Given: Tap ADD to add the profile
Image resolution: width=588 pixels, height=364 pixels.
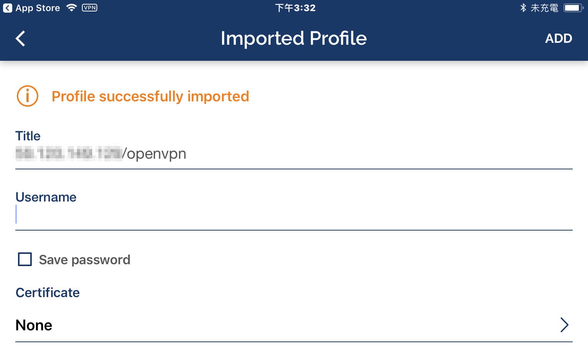Looking at the screenshot, I should [559, 39].
